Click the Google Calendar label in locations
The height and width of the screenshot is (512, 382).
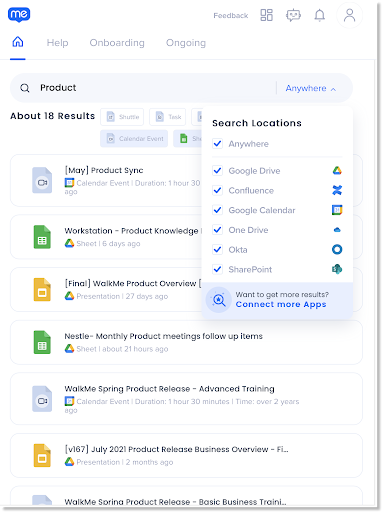(262, 210)
